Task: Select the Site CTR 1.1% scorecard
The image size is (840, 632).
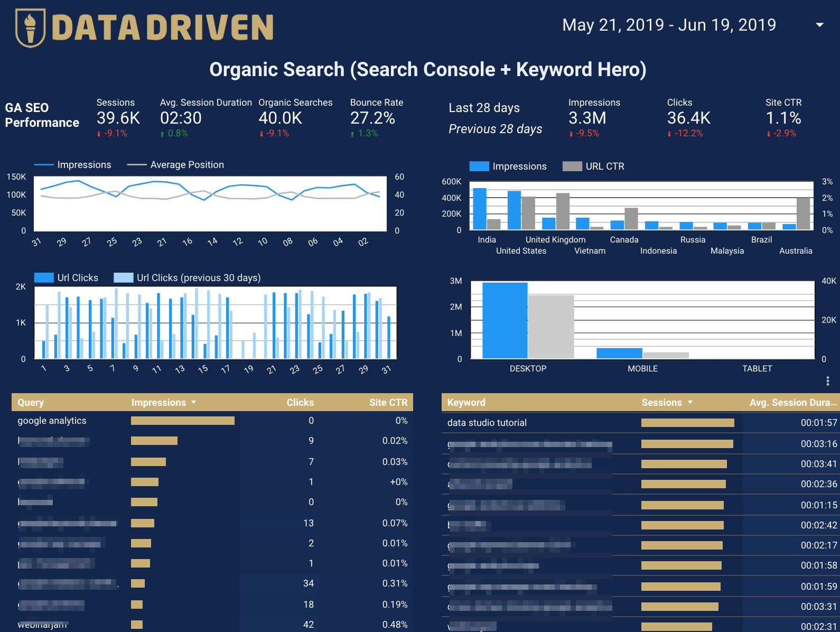Action: (x=783, y=118)
